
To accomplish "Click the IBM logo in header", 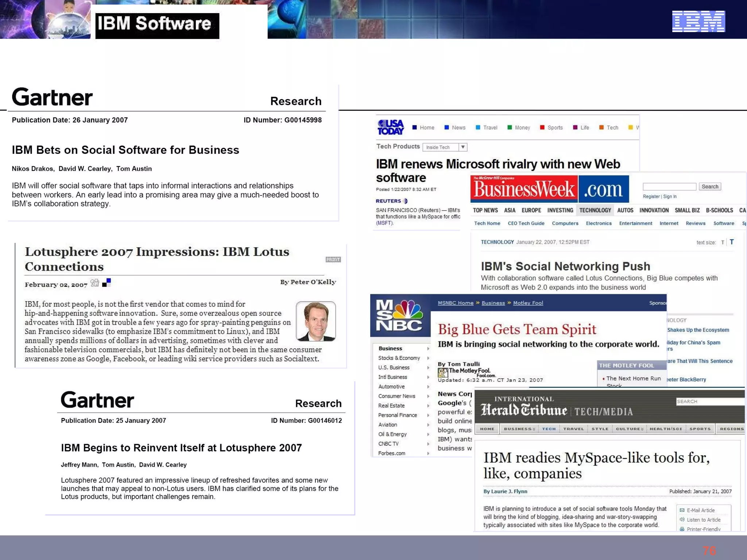I will coord(698,21).
